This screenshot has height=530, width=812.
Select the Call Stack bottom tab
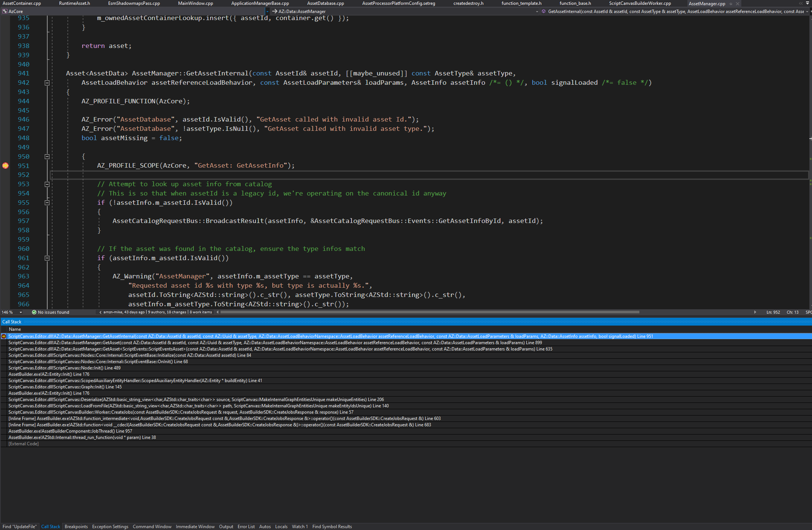(x=51, y=527)
